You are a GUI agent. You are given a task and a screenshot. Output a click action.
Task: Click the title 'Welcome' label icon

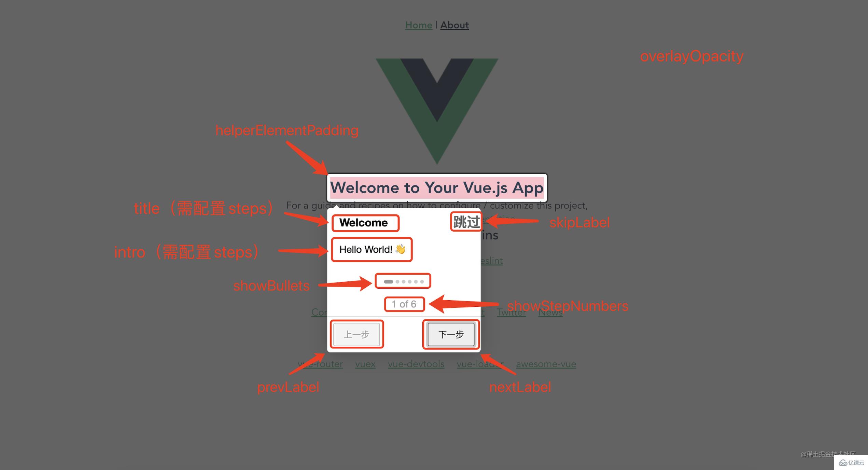[x=363, y=222]
